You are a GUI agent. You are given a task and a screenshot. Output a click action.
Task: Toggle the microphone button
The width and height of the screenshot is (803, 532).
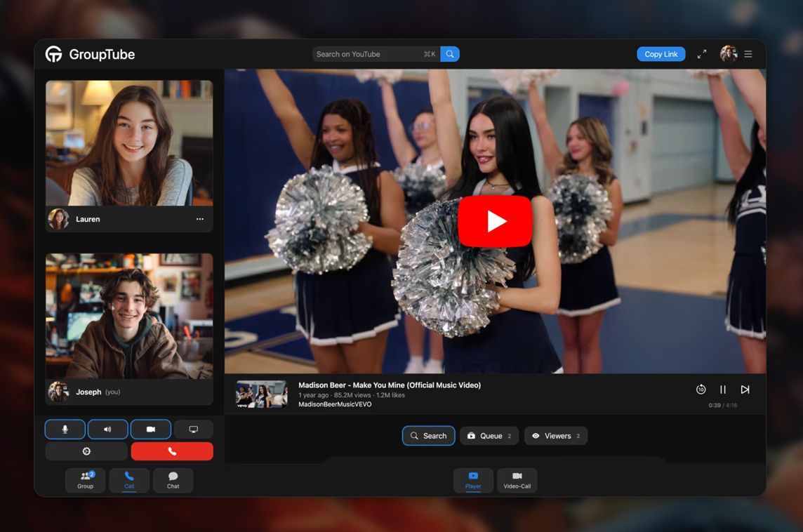coord(65,429)
